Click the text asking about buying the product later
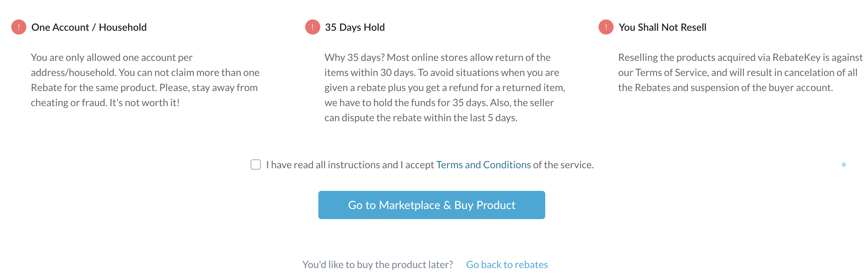 click(x=378, y=265)
